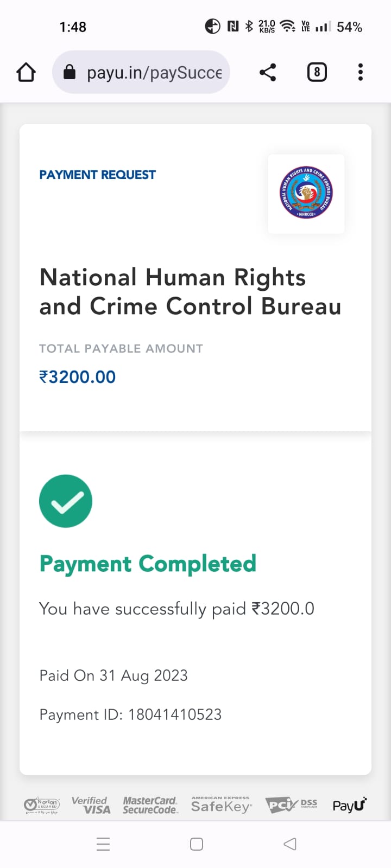
Task: Tap the browser home icon
Action: click(26, 72)
